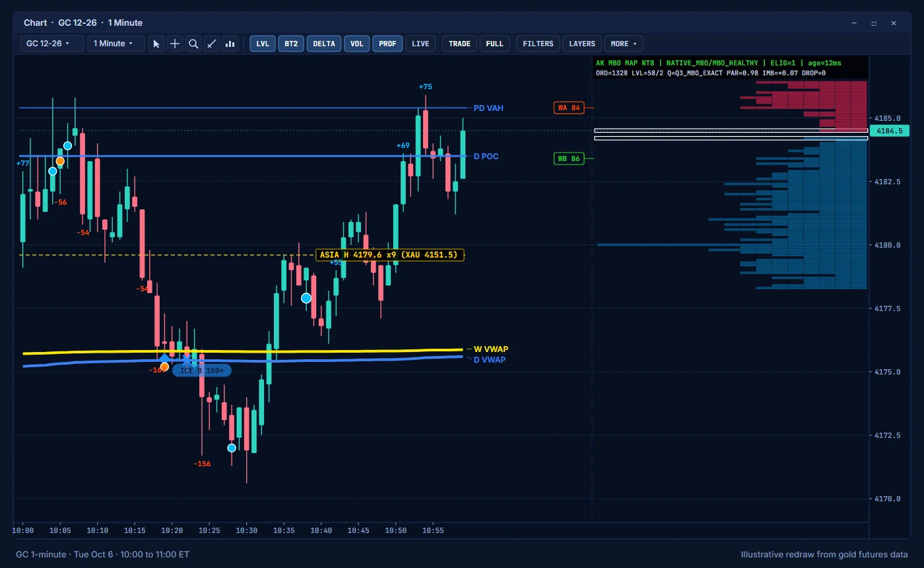Image resolution: width=924 pixels, height=568 pixels.
Task: Click the D POC line label
Action: (x=486, y=157)
